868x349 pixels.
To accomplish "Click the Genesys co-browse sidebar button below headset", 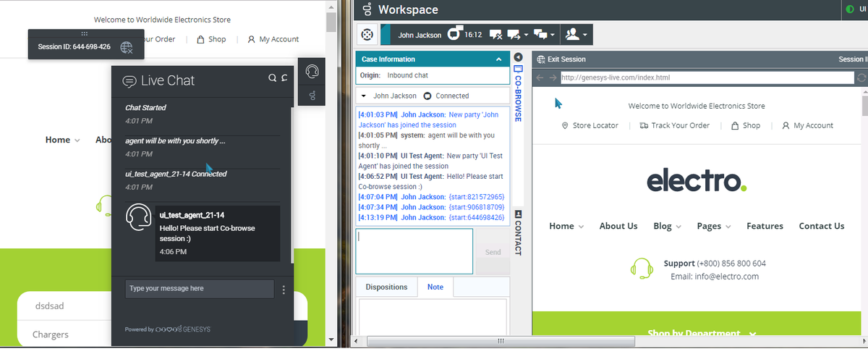I will [x=312, y=95].
